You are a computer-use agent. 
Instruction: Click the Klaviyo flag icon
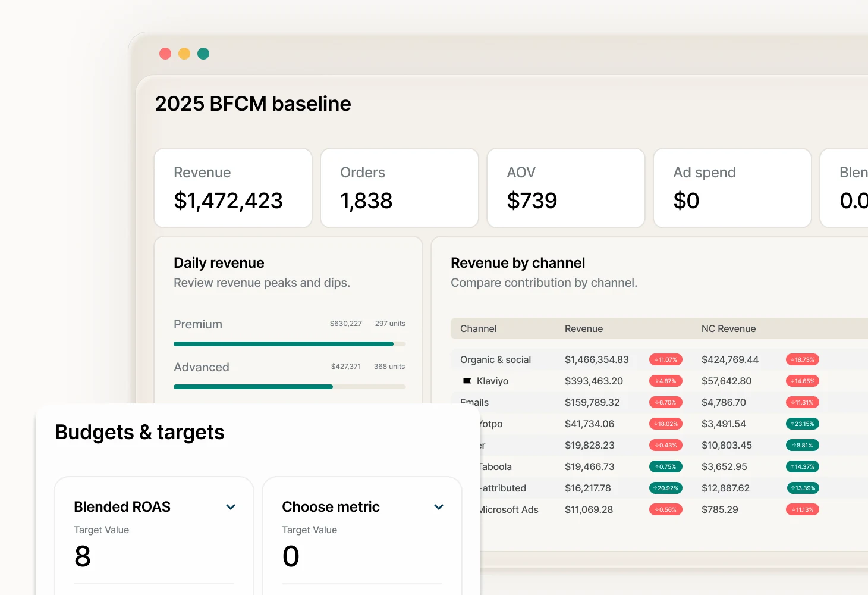pyautogui.click(x=467, y=381)
